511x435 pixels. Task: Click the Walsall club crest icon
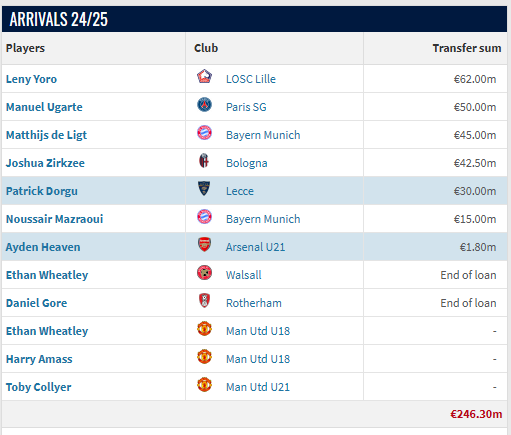(204, 273)
